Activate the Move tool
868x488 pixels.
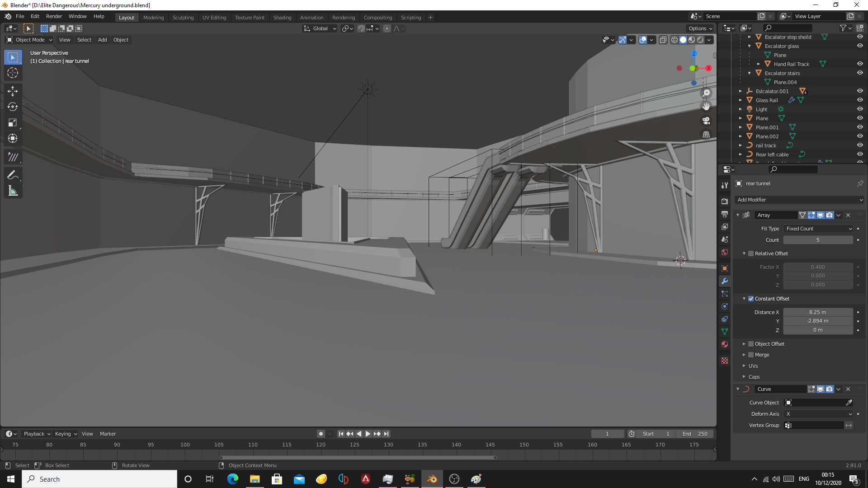click(x=13, y=91)
